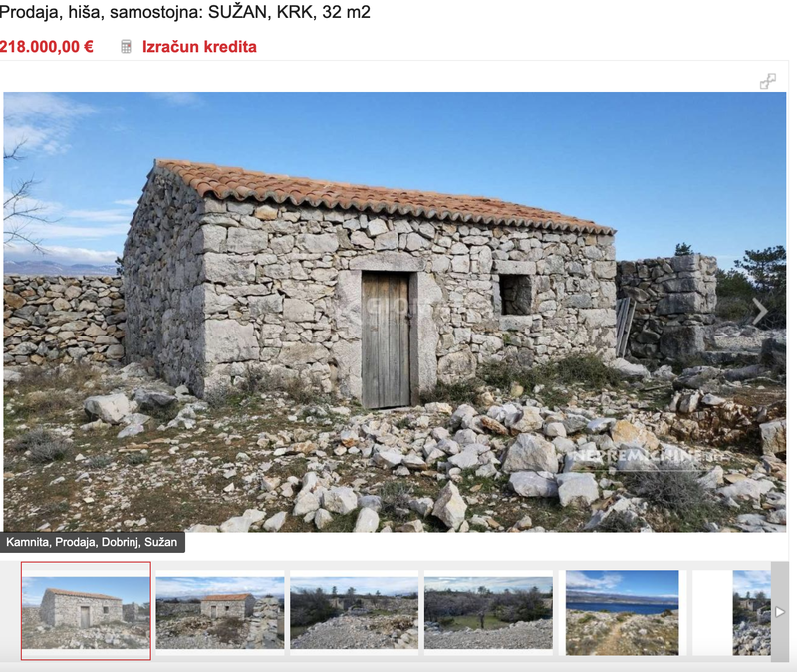This screenshot has height=672, width=797.
Task: Click the calculator icon beside Izračun kredita
Action: [x=127, y=46]
